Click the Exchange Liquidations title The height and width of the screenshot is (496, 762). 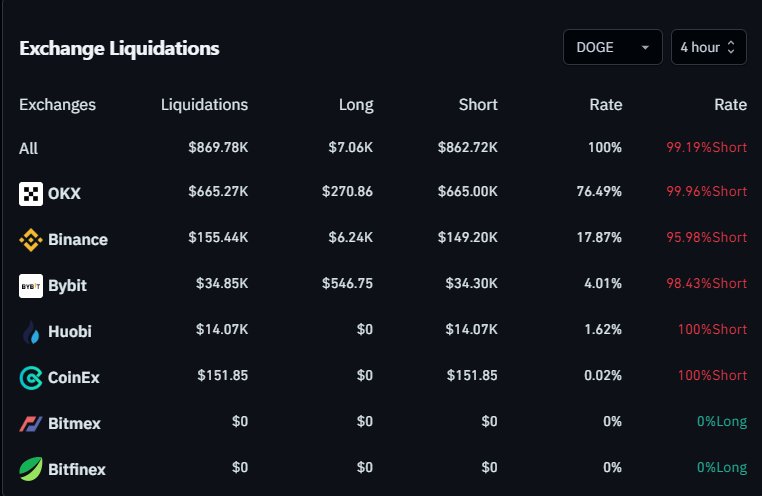[x=119, y=48]
